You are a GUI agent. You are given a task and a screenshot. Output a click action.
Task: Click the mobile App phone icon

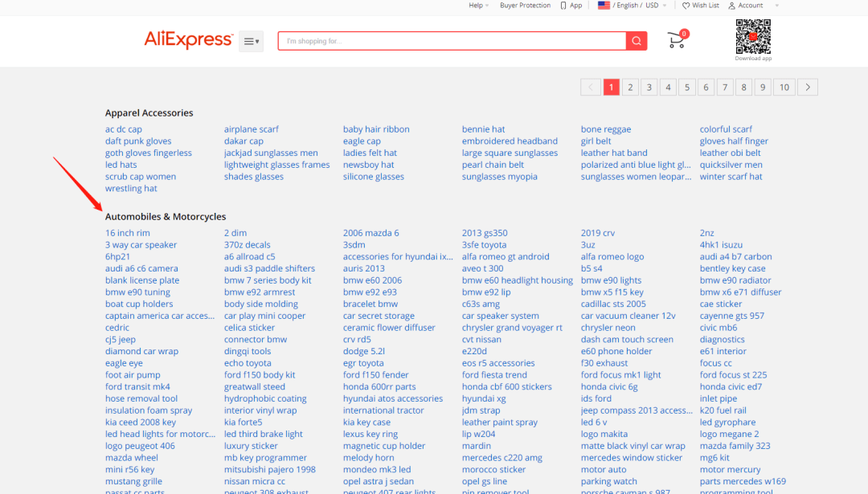563,6
